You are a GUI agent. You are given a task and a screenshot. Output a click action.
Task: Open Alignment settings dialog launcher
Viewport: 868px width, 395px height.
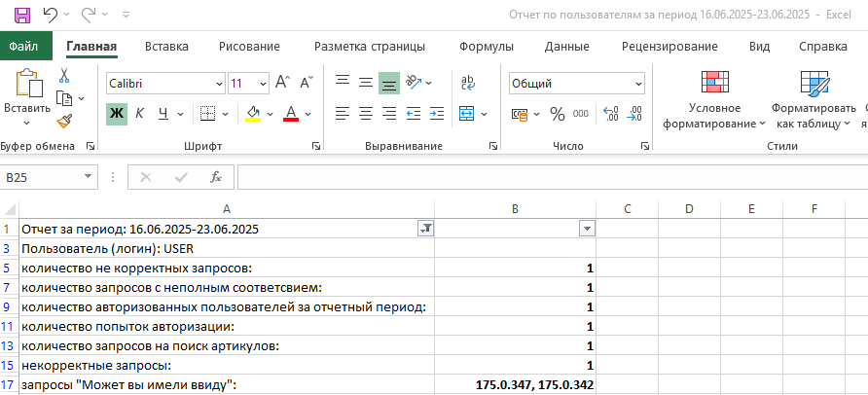point(492,146)
